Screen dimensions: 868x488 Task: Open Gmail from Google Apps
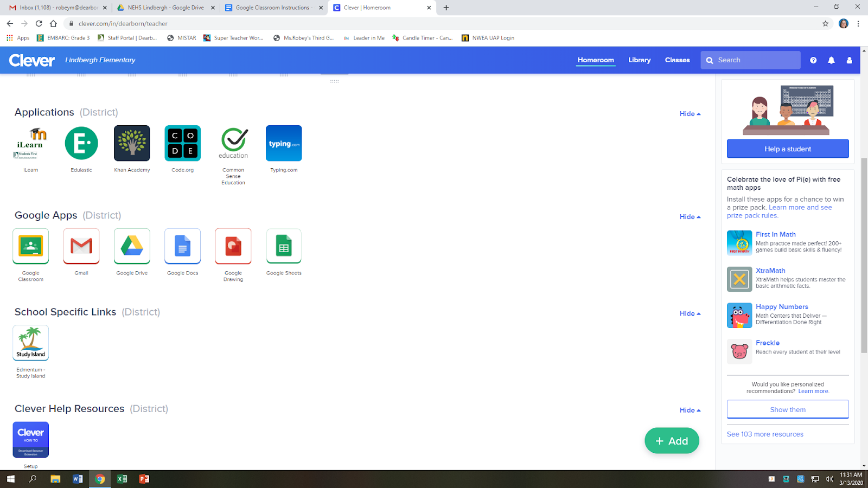pyautogui.click(x=81, y=246)
